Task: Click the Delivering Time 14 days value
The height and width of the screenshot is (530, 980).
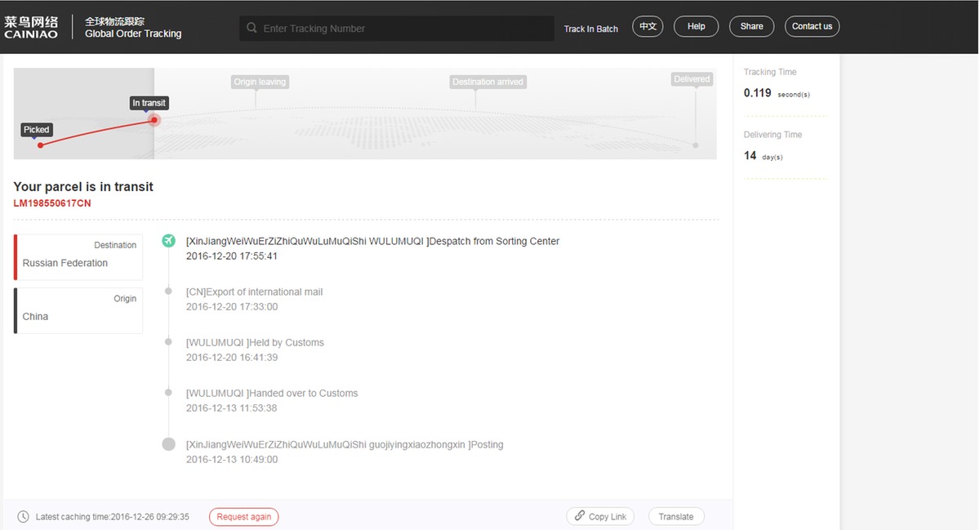Action: coord(763,155)
